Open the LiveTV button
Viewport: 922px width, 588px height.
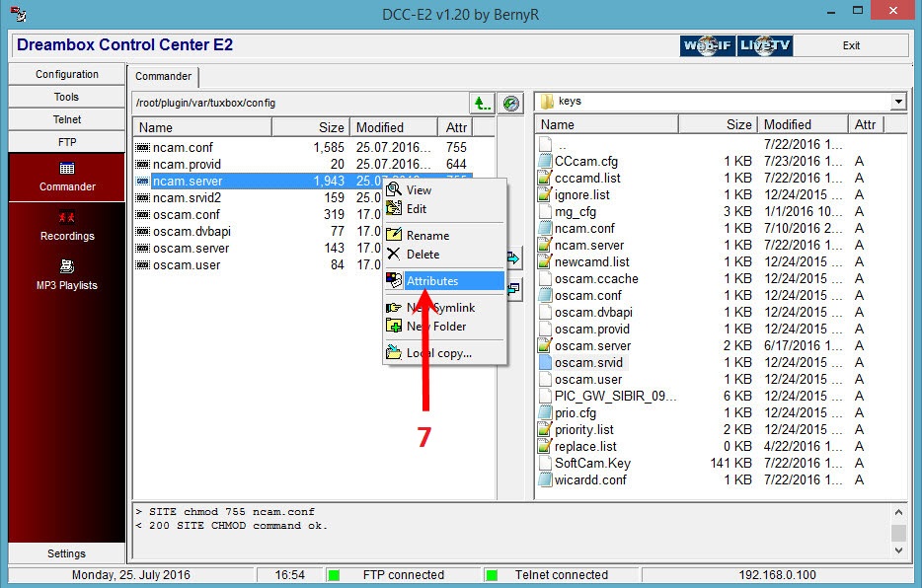pos(765,46)
